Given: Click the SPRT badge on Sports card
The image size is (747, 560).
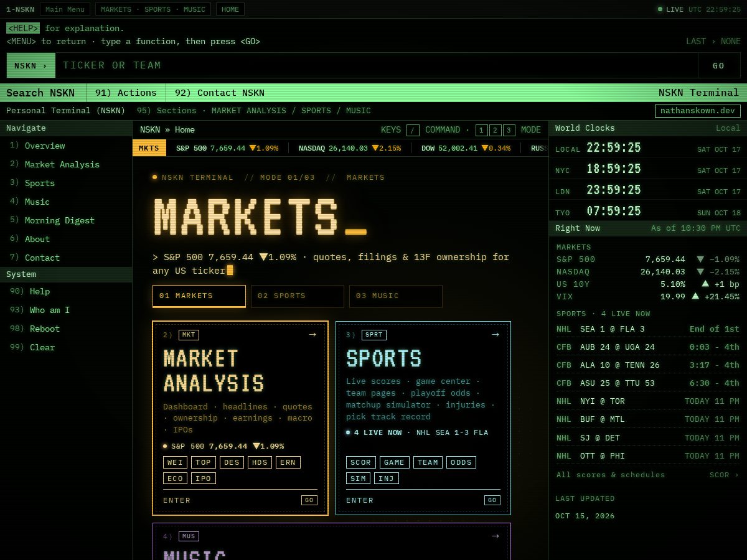Looking at the screenshot, I should pos(374,335).
